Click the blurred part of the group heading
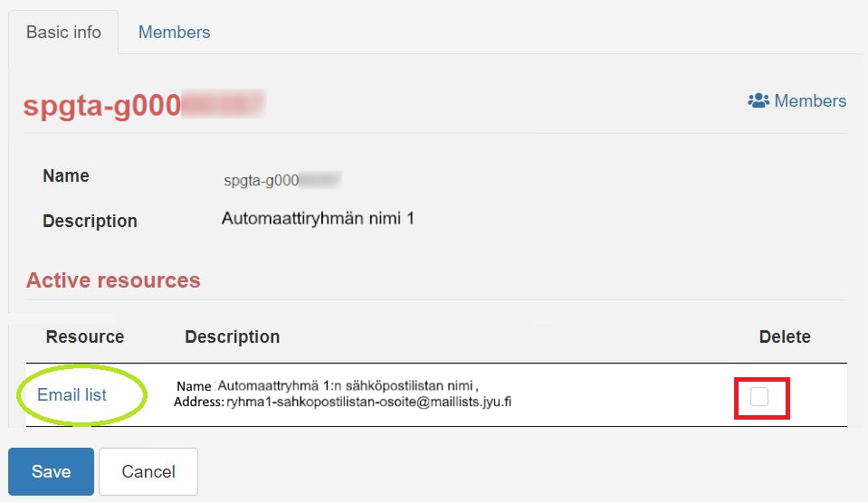868x502 pixels. [x=223, y=104]
